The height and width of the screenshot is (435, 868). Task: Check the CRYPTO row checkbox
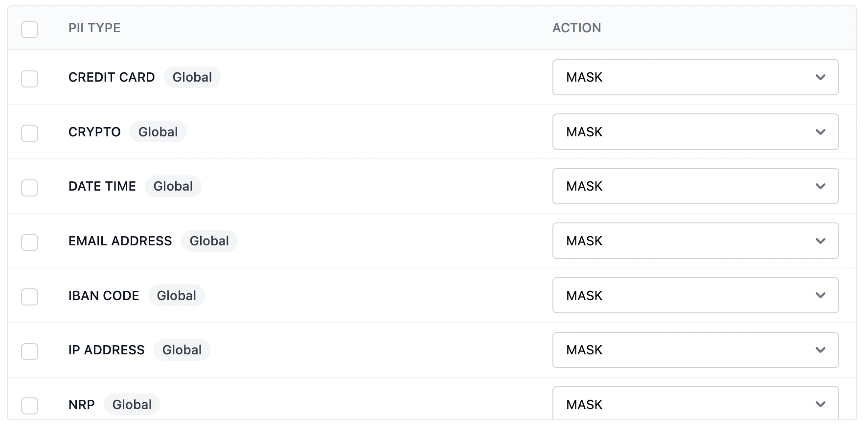tap(29, 133)
